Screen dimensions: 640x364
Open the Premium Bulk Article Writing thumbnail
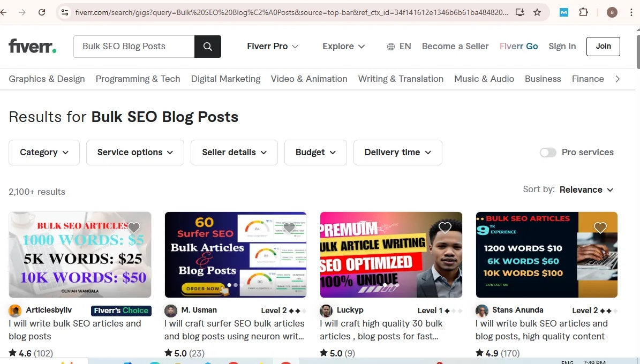(391, 255)
